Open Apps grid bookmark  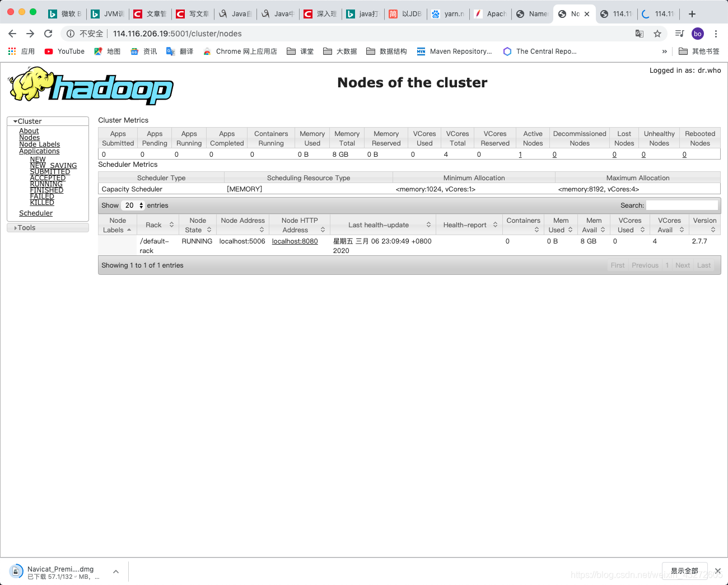[x=21, y=51]
